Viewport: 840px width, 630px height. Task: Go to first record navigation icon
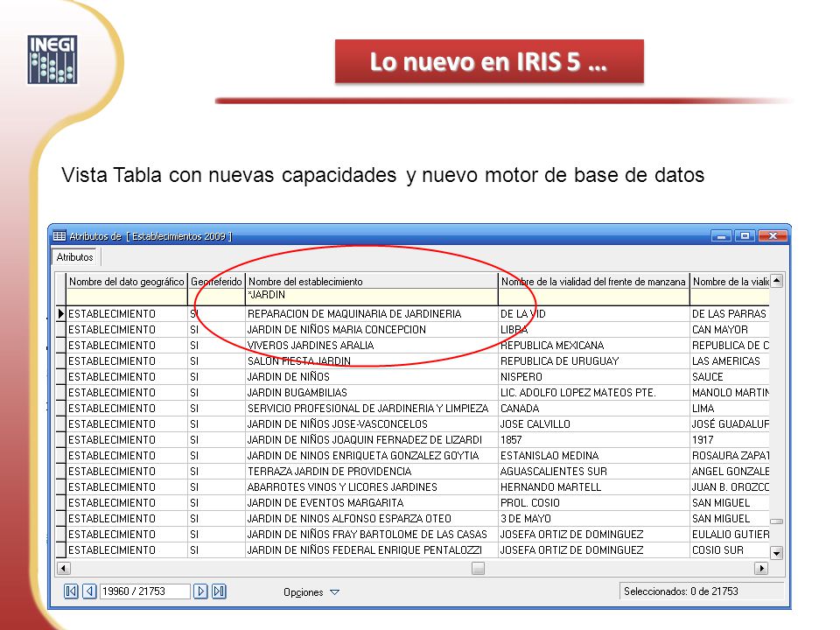click(71, 591)
